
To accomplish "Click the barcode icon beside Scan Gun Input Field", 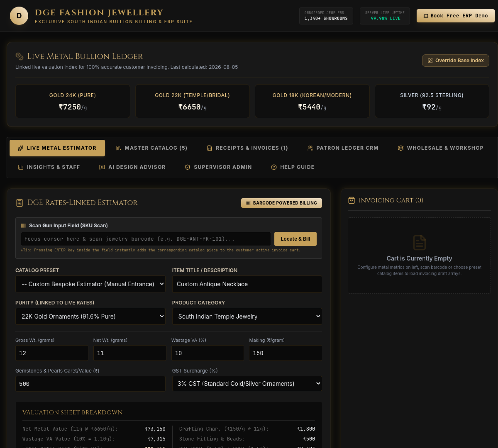I will pyautogui.click(x=24, y=226).
